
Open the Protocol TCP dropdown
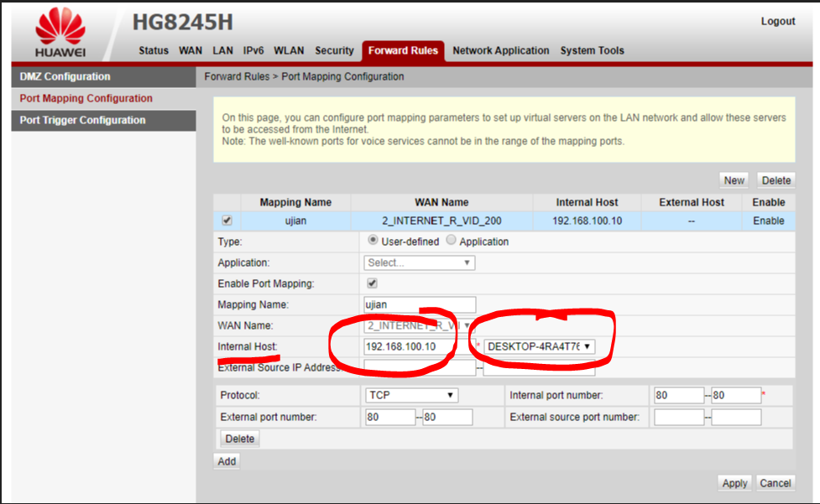coord(411,395)
